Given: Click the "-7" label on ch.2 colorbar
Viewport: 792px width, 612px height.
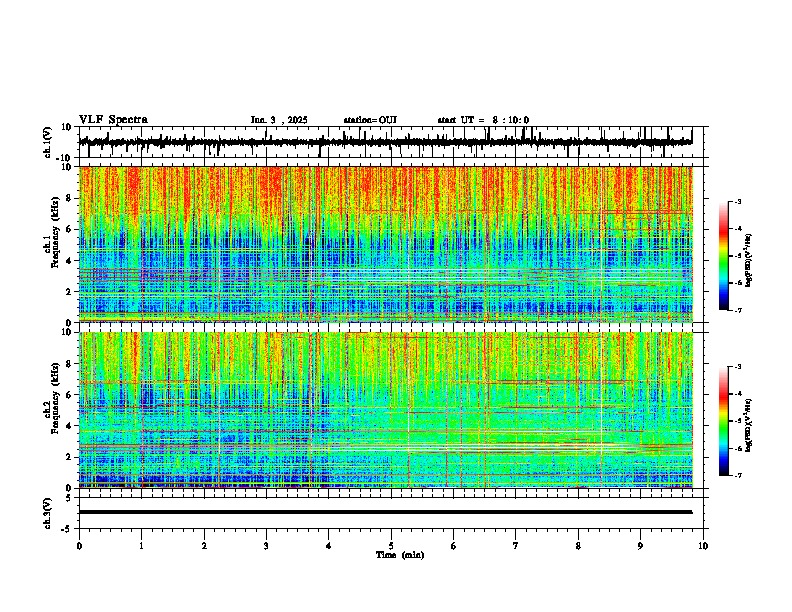Looking at the screenshot, I should click(738, 475).
